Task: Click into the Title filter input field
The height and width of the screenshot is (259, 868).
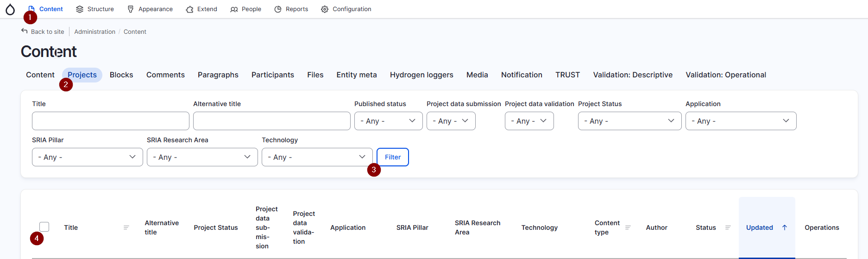Action: tap(111, 121)
